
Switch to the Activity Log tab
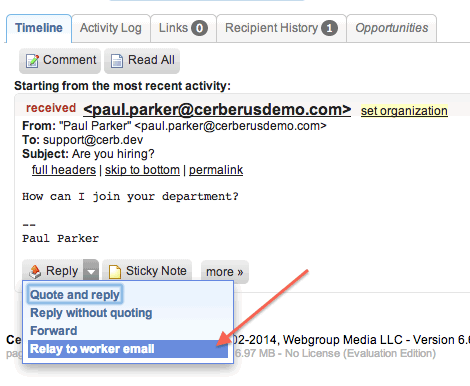point(111,28)
